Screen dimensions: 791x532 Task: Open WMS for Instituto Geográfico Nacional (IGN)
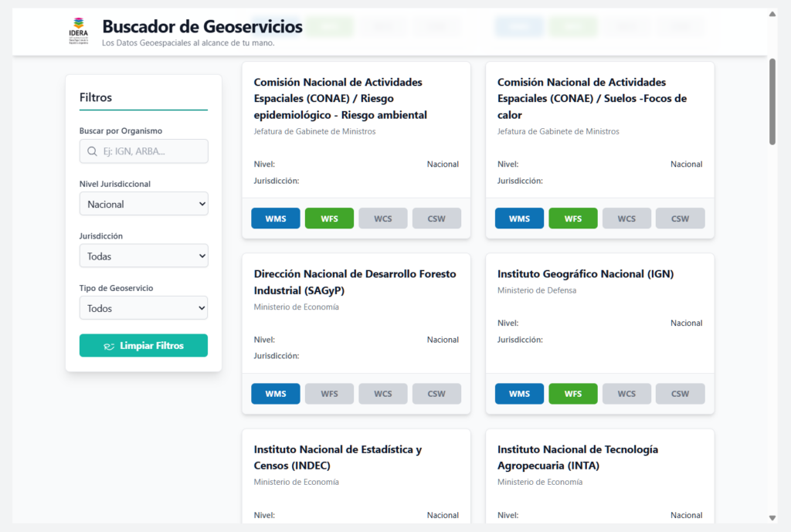pyautogui.click(x=519, y=394)
